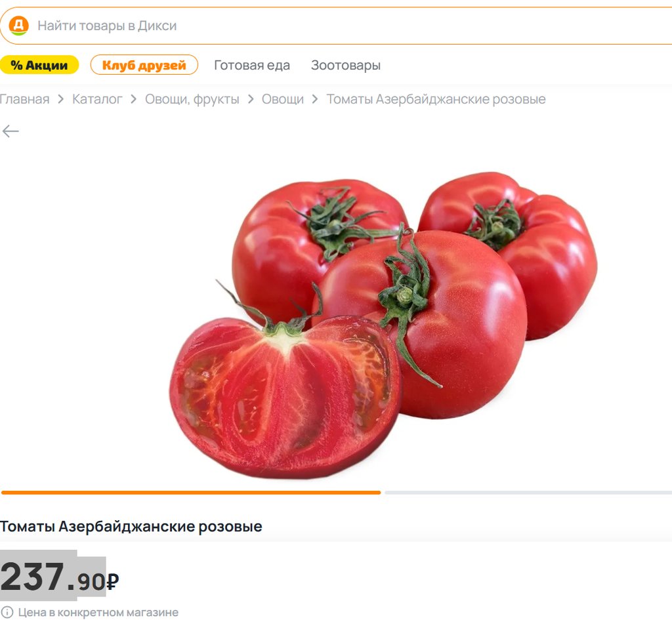Click chevron between Главная and Каталог
Image resolution: width=672 pixels, height=620 pixels.
[61, 100]
